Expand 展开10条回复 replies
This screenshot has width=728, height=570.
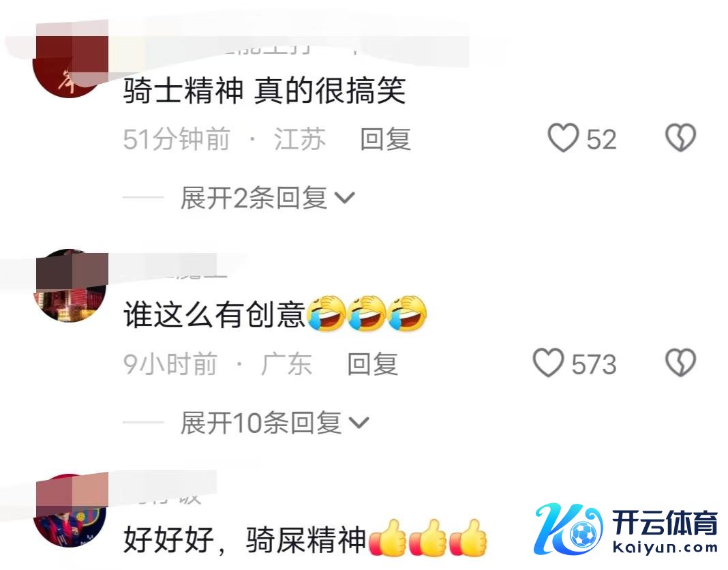tap(275, 423)
